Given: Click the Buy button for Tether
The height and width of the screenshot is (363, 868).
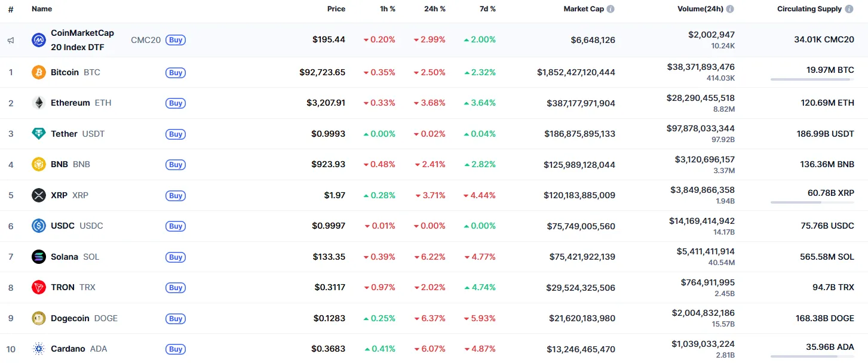Looking at the screenshot, I should click(175, 134).
